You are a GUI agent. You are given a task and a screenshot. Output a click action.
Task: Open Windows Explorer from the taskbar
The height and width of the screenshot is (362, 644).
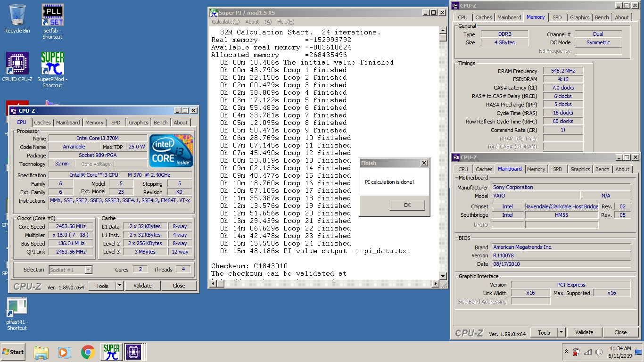[x=41, y=352]
